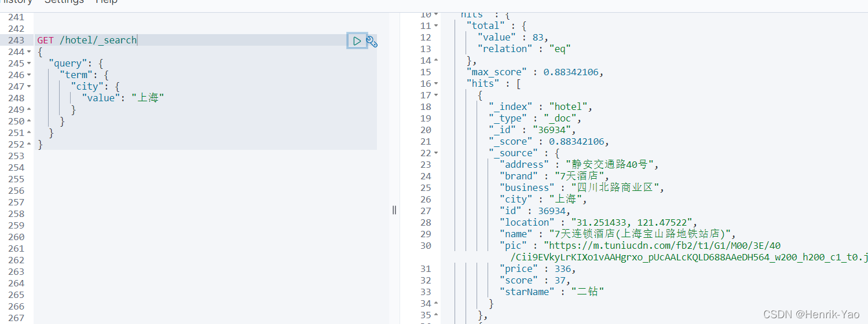Grab the pane splitter handle between editors

(x=394, y=210)
